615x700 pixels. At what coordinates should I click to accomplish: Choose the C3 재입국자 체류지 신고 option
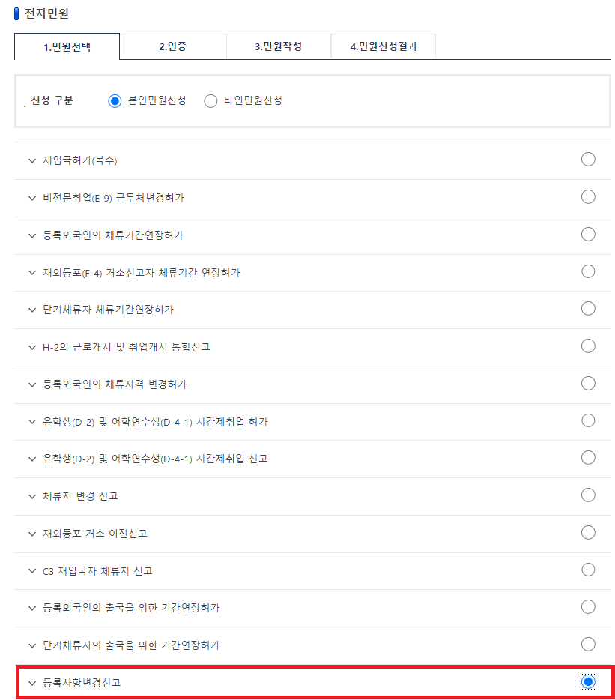588,570
